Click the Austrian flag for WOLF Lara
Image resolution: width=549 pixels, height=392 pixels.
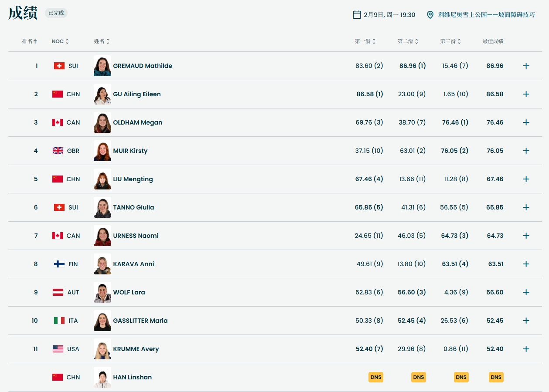point(58,292)
